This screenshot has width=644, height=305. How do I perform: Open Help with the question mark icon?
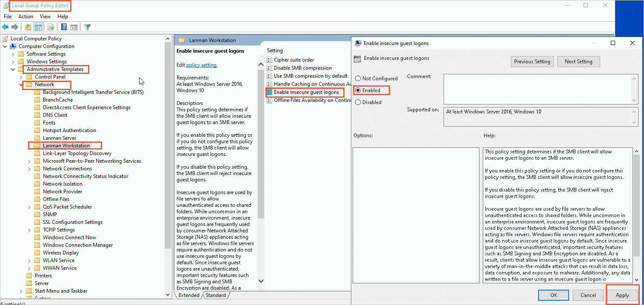pyautogui.click(x=64, y=27)
